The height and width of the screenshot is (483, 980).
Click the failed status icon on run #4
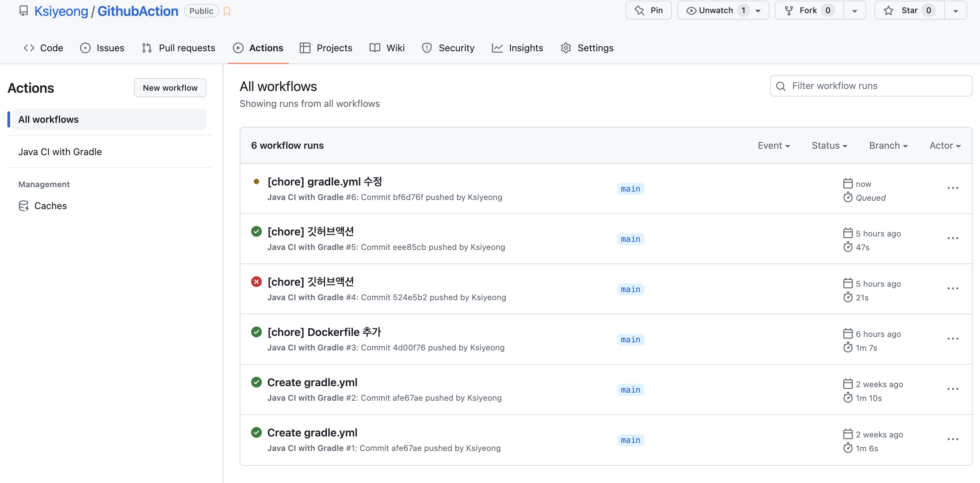(256, 282)
